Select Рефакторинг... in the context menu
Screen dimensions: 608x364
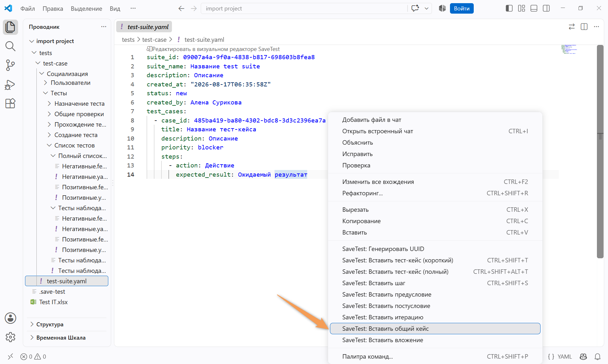[x=435, y=193]
